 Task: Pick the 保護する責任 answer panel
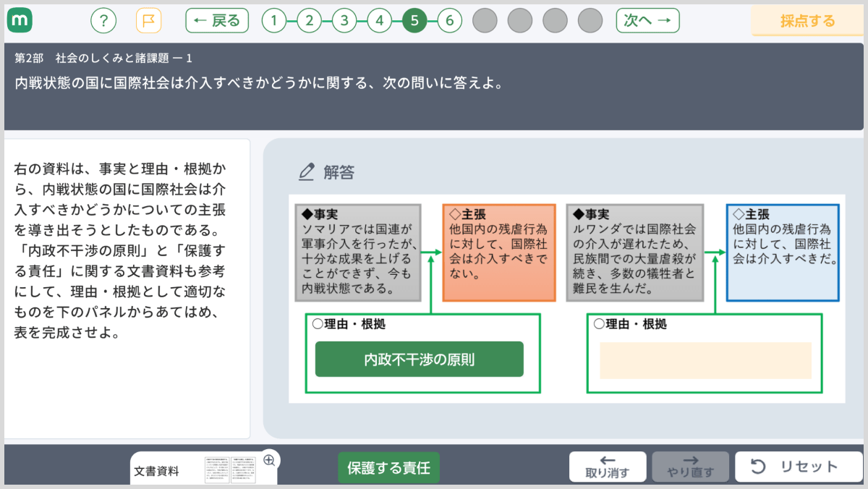[x=388, y=468]
